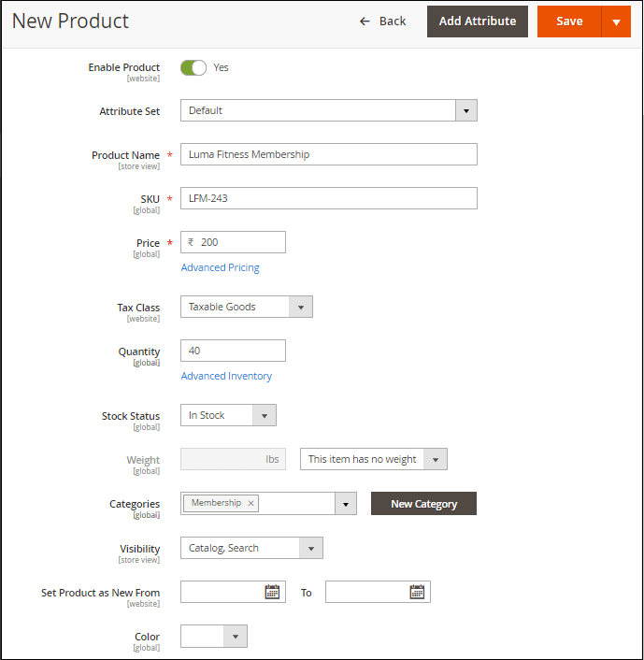This screenshot has height=660, width=644.
Task: Click the Back arrow link
Action: click(382, 22)
